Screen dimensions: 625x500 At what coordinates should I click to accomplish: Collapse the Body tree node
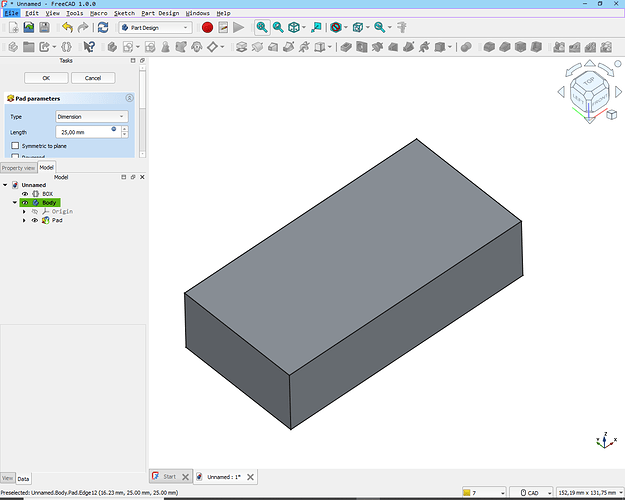15,203
